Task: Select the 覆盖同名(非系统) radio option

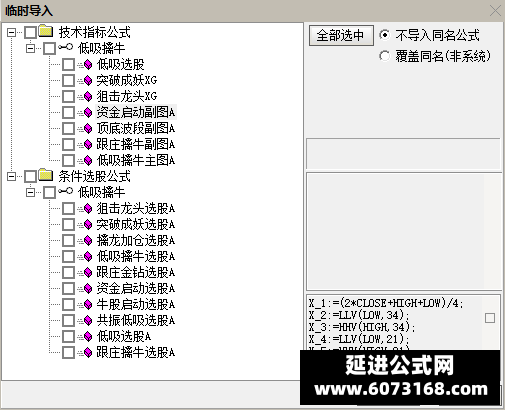Action: click(x=385, y=56)
